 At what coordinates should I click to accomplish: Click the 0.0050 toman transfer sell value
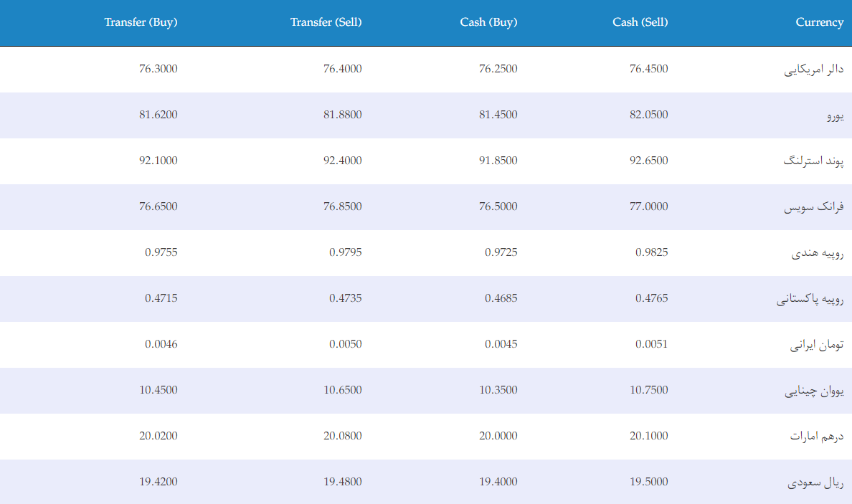click(345, 344)
